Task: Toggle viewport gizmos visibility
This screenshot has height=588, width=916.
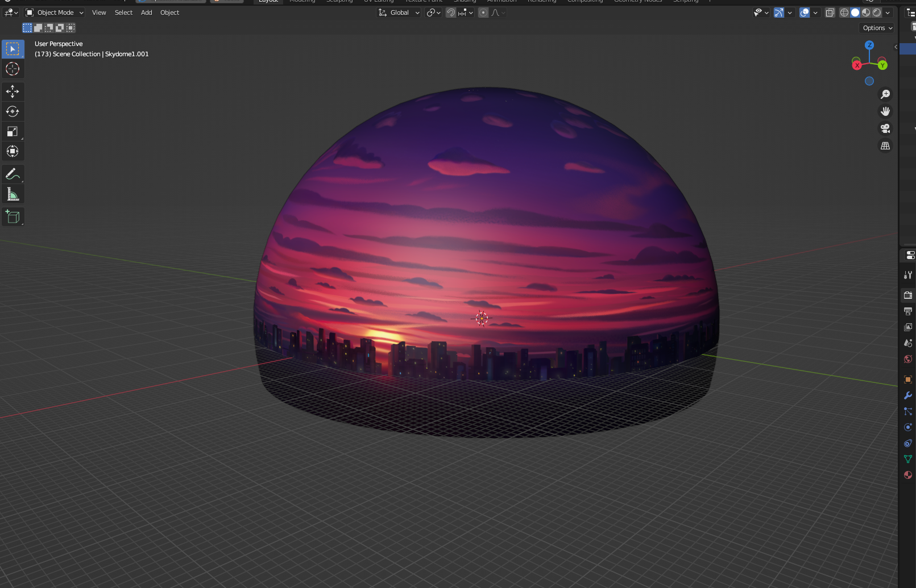Action: coord(779,12)
